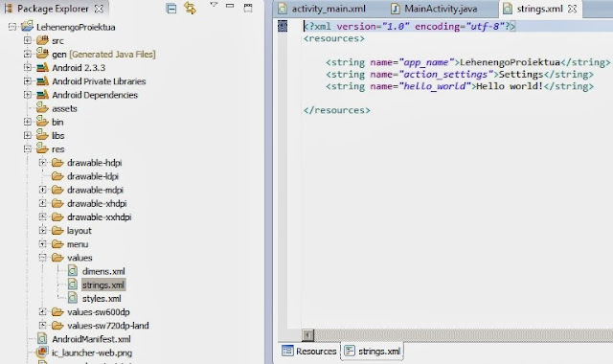
Task: Expand the libs folder
Action: (27, 135)
